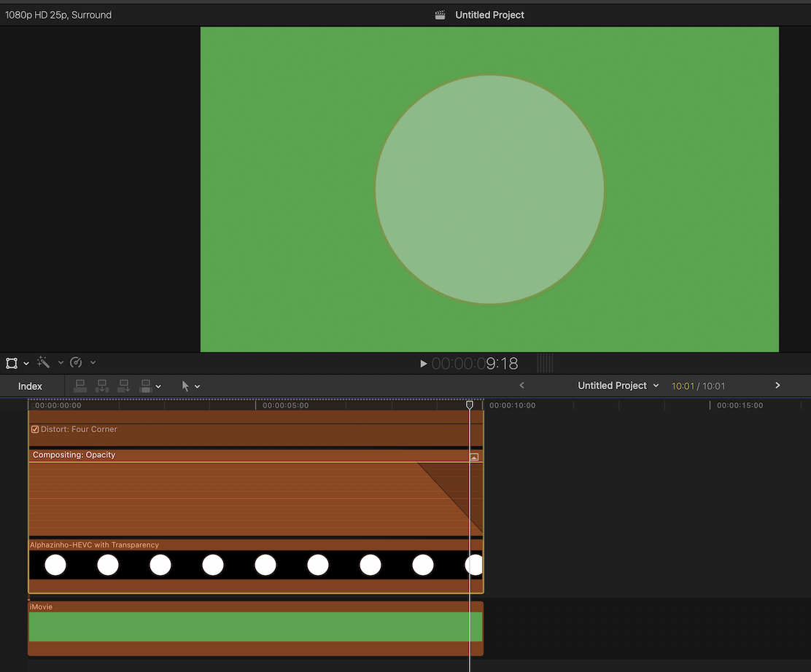
Task: Click the Transform tool icon below the viewer
Action: pyautogui.click(x=12, y=363)
